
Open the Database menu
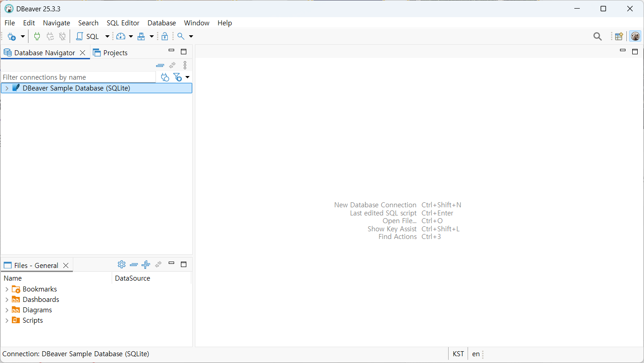pyautogui.click(x=161, y=23)
